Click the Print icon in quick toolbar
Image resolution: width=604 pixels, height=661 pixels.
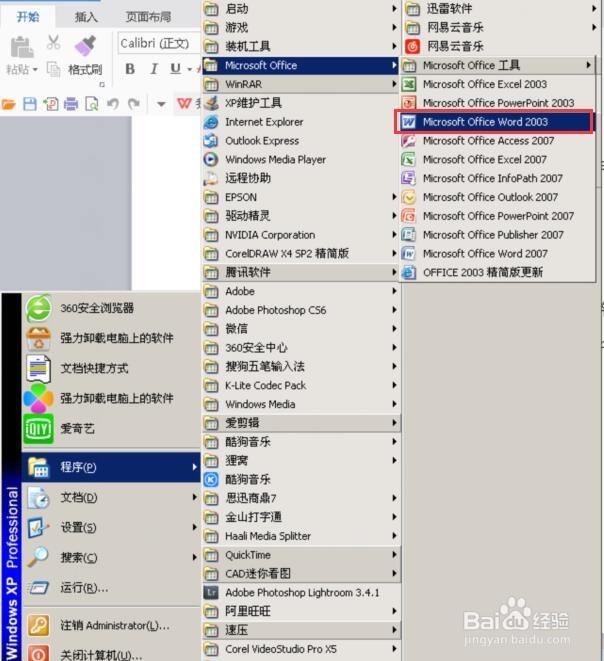coord(71,104)
